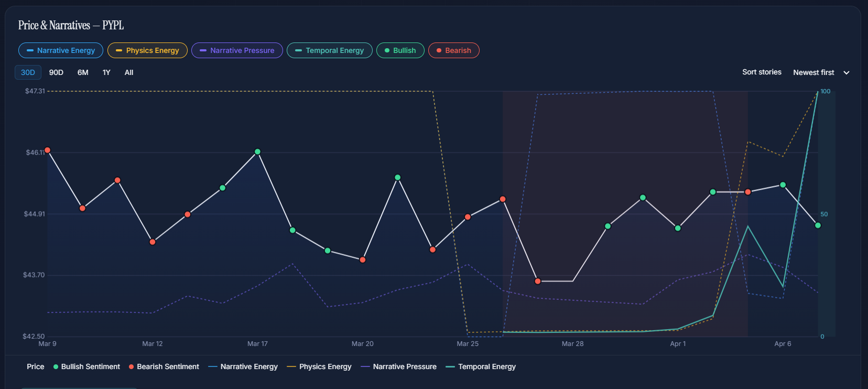Viewport: 868px width, 389px height.
Task: Select the 30D time range tab
Action: [28, 72]
